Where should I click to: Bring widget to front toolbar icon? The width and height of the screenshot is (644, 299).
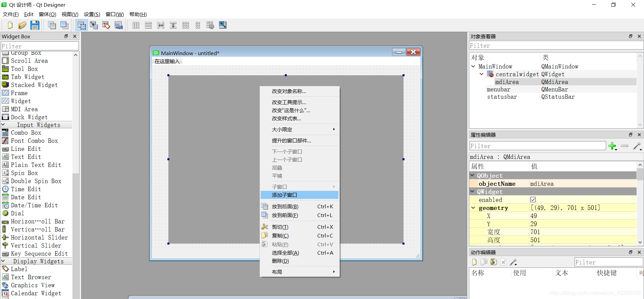64,25
